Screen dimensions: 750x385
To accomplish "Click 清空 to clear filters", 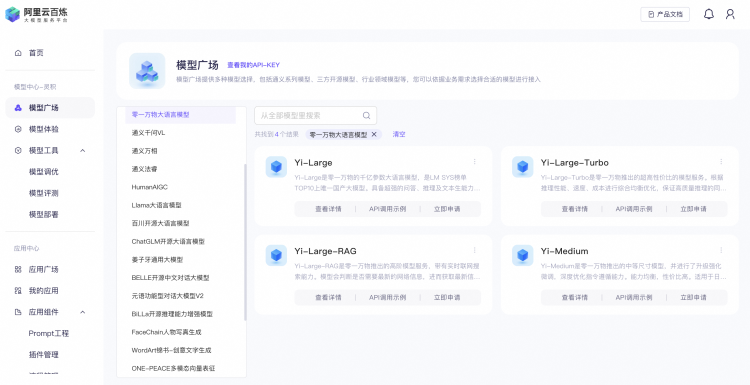I will pyautogui.click(x=399, y=134).
